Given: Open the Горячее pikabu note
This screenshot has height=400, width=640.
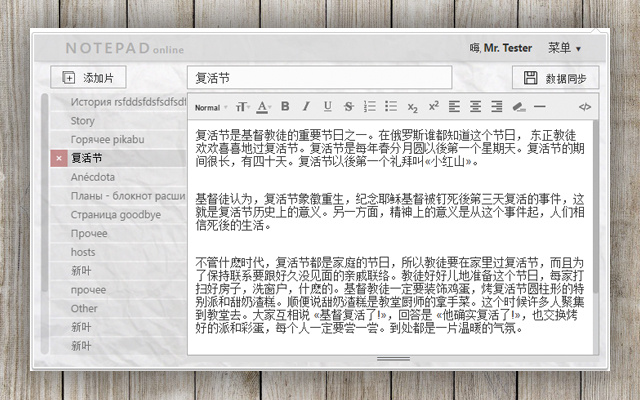Looking at the screenshot, I should 118,139.
